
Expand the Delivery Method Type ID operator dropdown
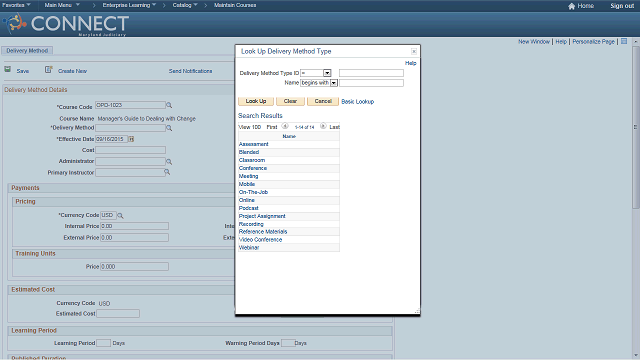pos(327,73)
